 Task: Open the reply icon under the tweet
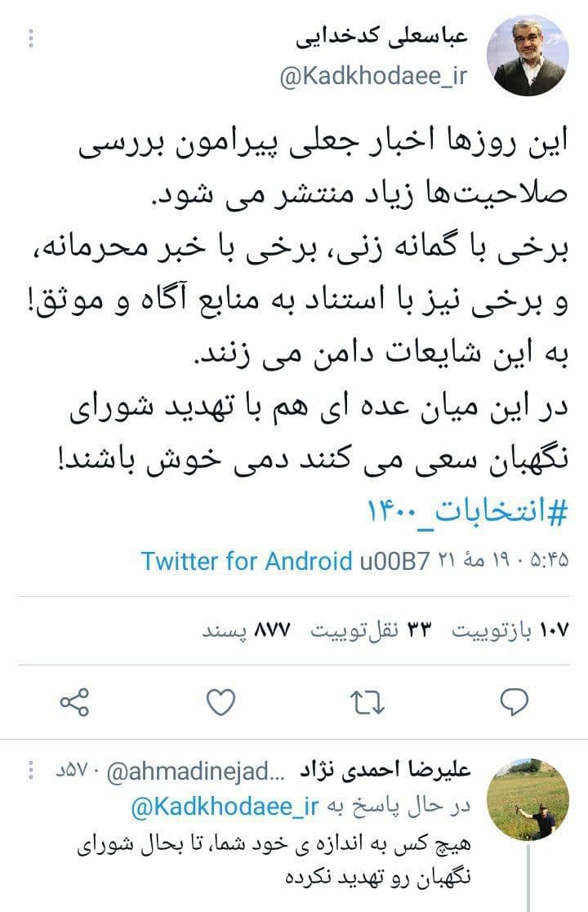(514, 701)
